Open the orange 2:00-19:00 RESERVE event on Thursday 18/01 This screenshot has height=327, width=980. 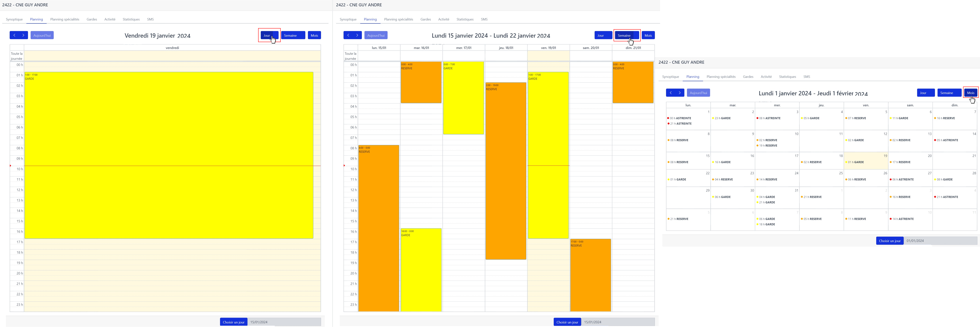coord(506,171)
